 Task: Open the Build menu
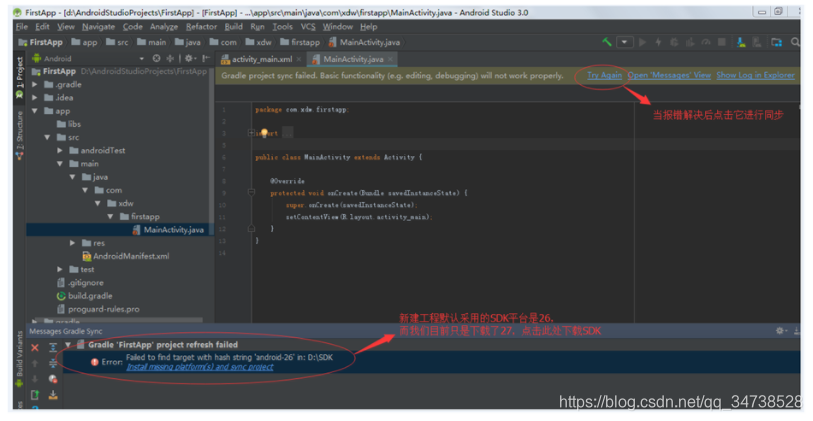[x=233, y=26]
